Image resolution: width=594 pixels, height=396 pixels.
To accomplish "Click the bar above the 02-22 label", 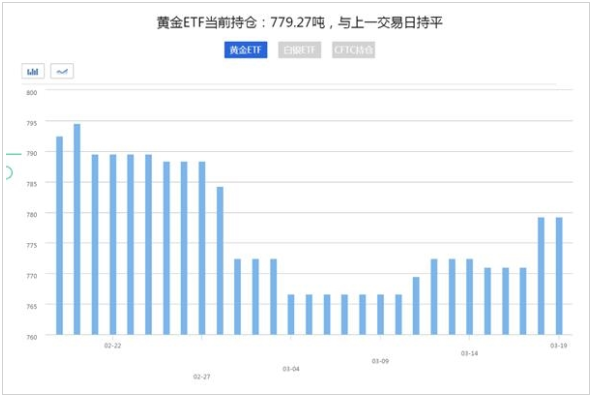I will point(113,244).
